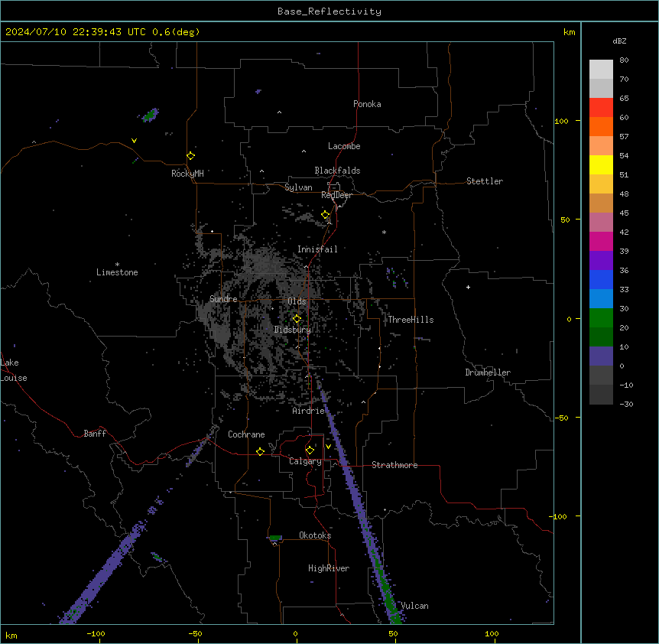Pick the slate purple 10-0 dBZ swatch

[x=601, y=356]
